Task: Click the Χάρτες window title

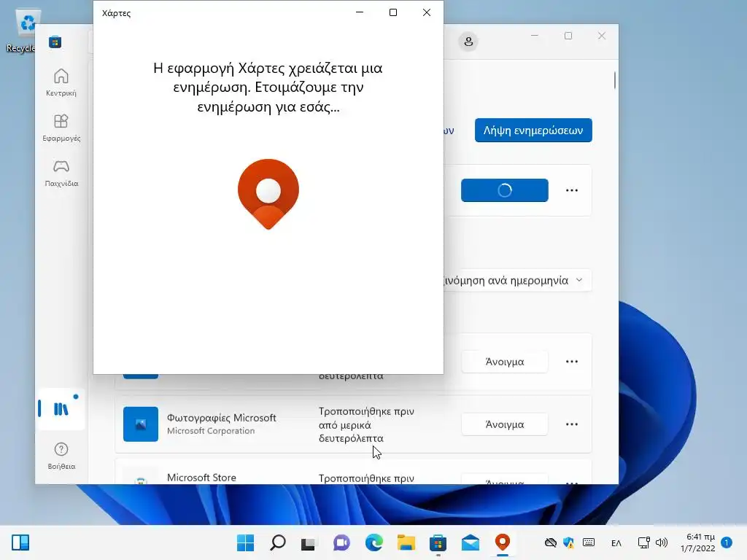Action: coord(116,13)
